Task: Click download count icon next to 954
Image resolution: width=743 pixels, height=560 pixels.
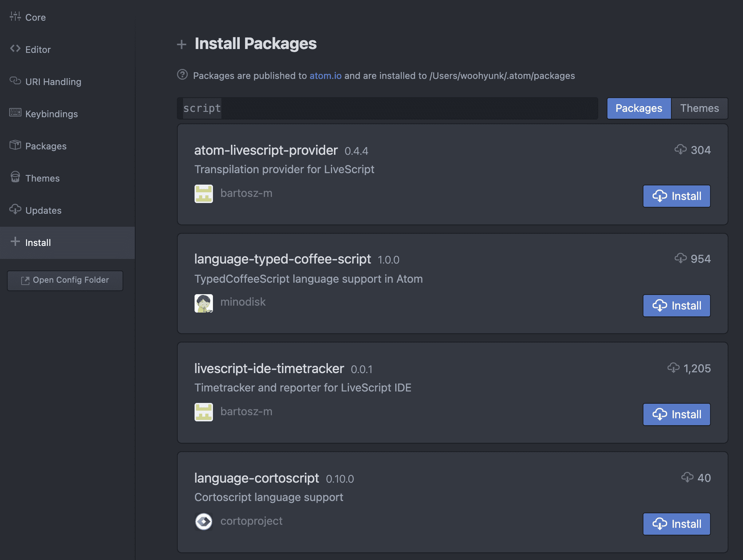Action: coord(681,258)
